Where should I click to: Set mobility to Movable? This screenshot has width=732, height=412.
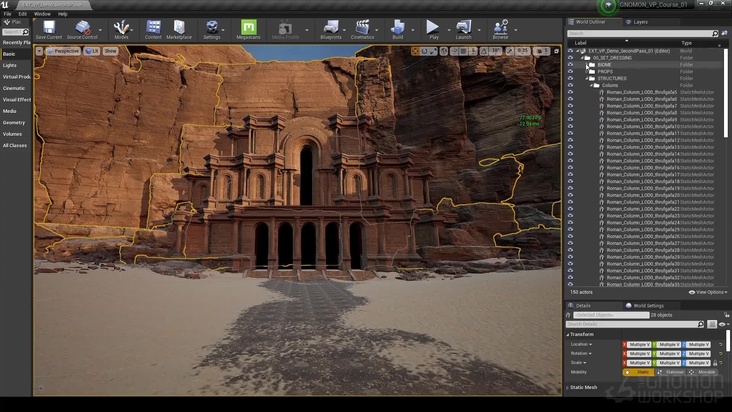pyautogui.click(x=704, y=372)
